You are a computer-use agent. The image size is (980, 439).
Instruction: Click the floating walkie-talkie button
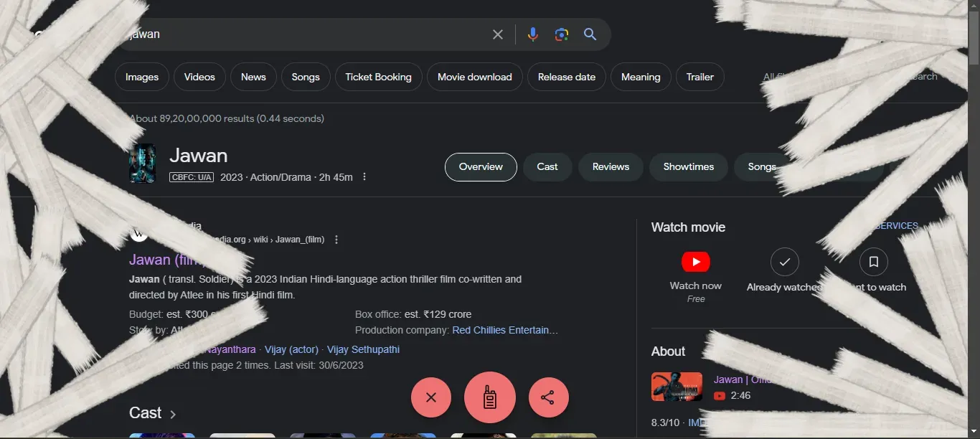click(x=490, y=397)
